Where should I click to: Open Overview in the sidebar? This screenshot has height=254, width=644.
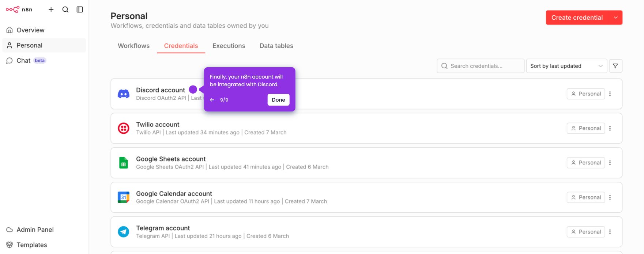[x=44, y=30]
